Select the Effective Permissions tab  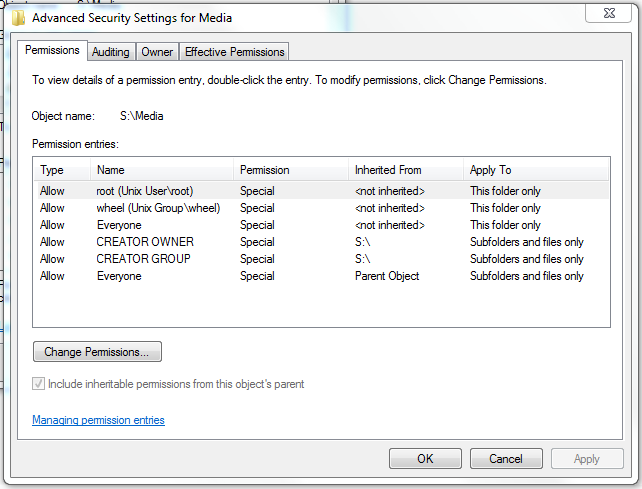[235, 52]
